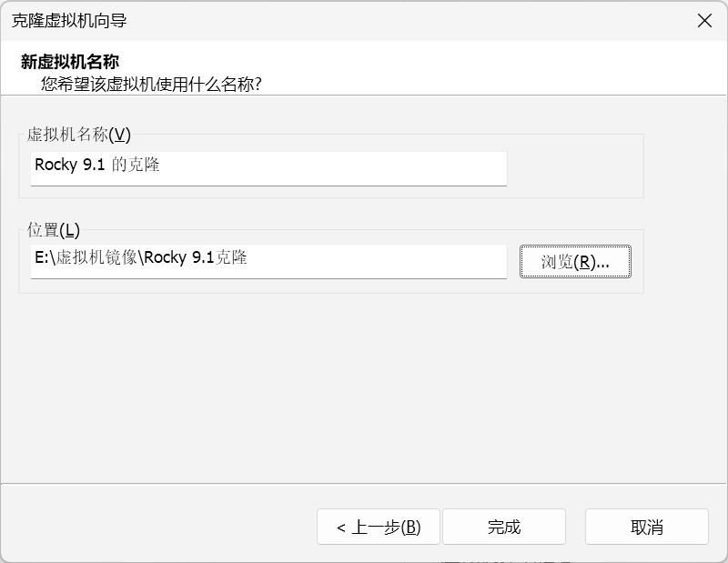The width and height of the screenshot is (728, 563).
Task: Click the location path input field
Action: [x=268, y=259]
